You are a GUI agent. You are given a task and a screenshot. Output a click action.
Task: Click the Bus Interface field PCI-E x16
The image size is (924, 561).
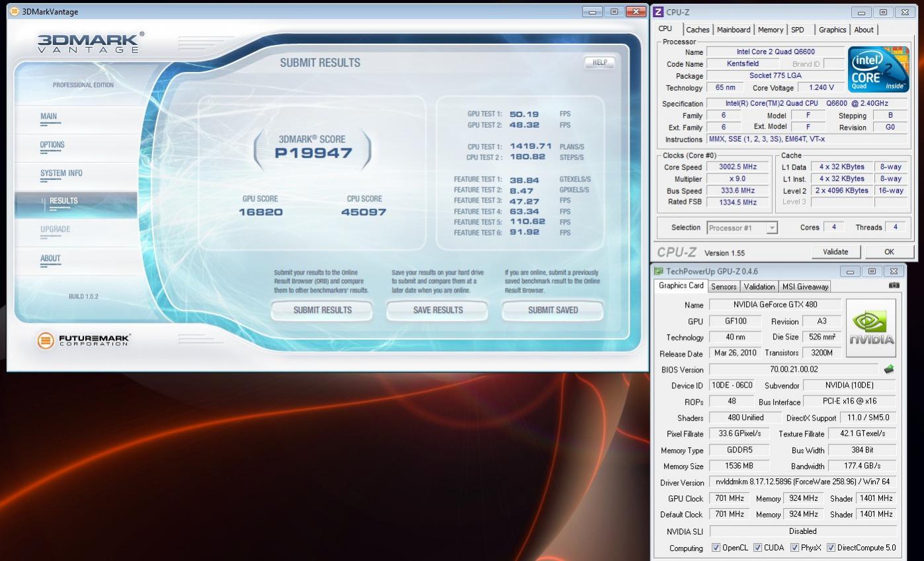[x=849, y=401]
